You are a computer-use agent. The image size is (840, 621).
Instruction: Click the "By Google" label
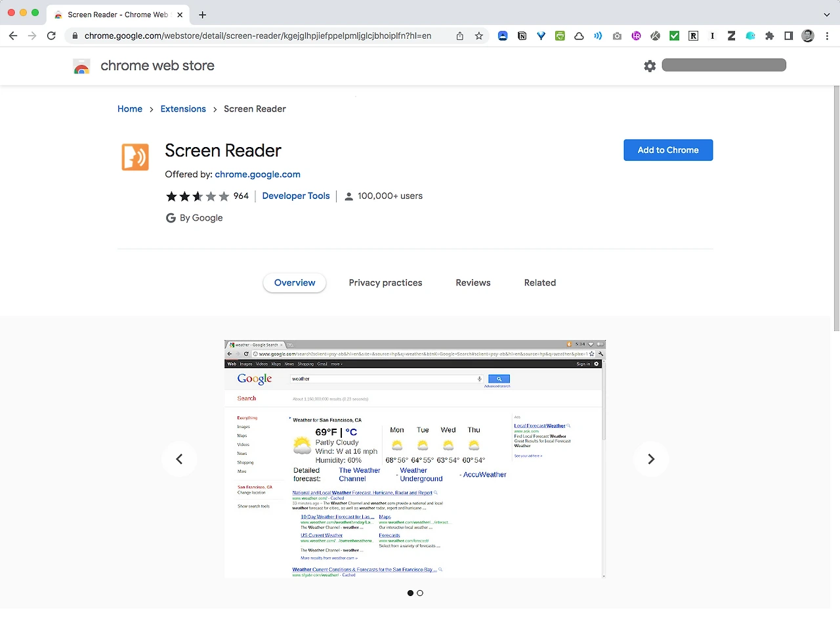pyautogui.click(x=201, y=218)
